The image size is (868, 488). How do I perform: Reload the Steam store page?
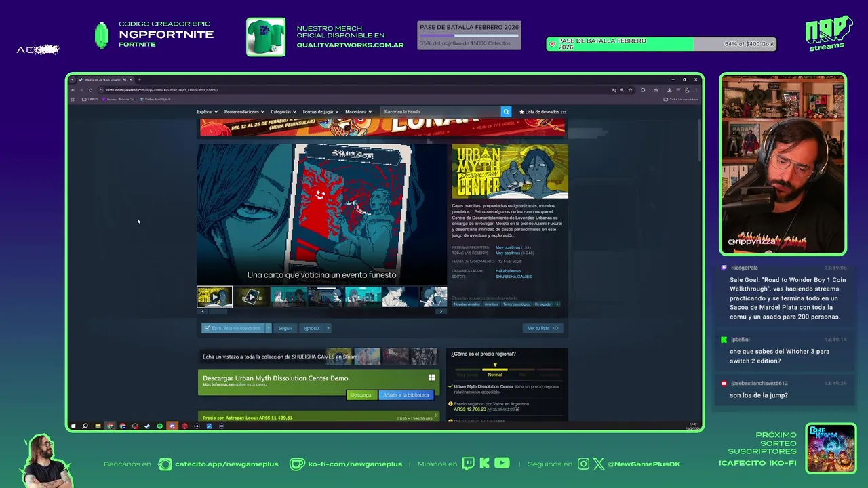[91, 90]
